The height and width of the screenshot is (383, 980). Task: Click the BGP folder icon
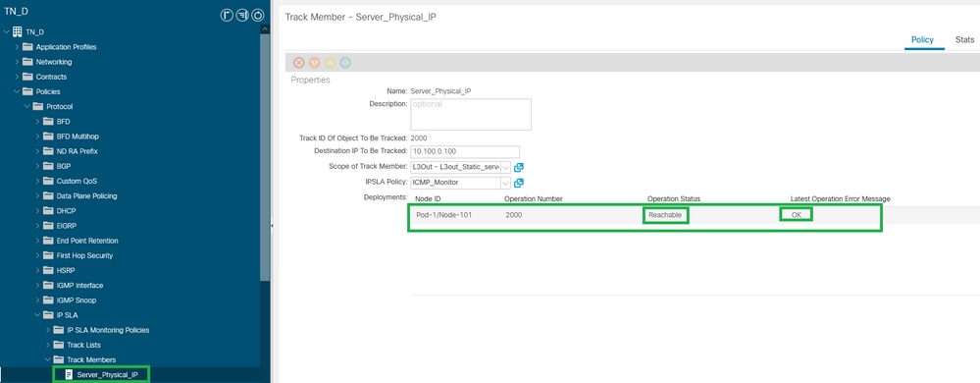click(x=48, y=166)
